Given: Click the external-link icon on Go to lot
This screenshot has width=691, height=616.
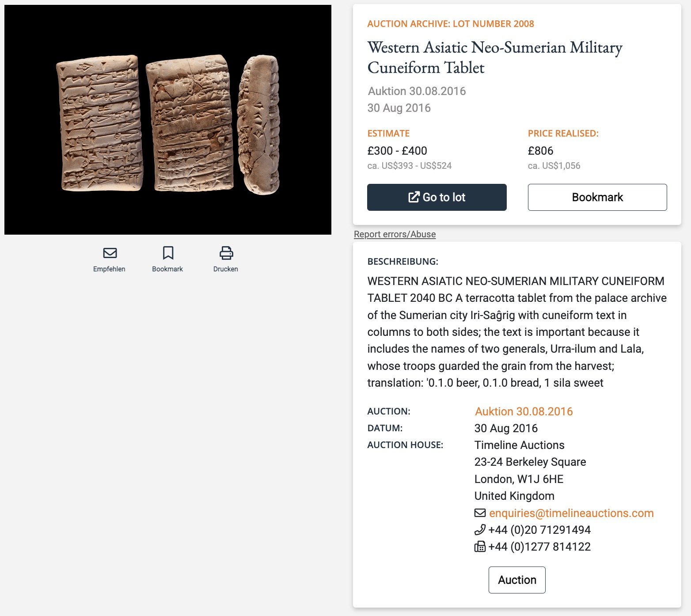Looking at the screenshot, I should point(414,197).
